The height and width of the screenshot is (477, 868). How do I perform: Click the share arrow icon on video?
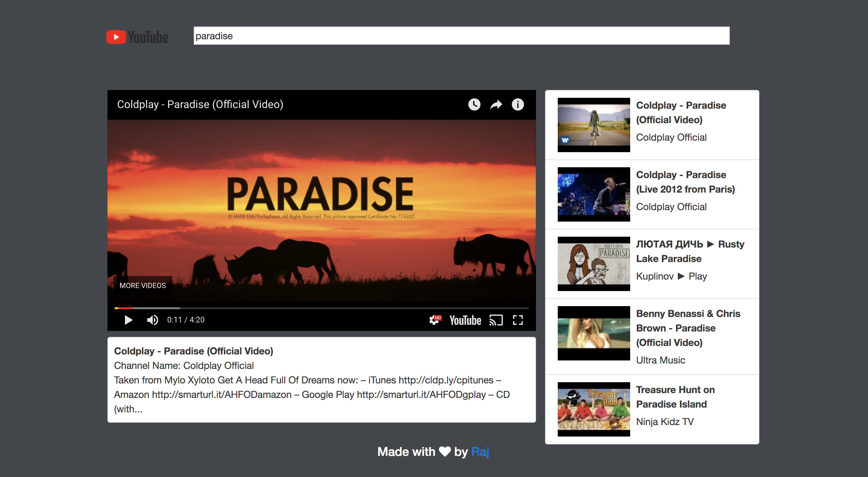coord(496,104)
